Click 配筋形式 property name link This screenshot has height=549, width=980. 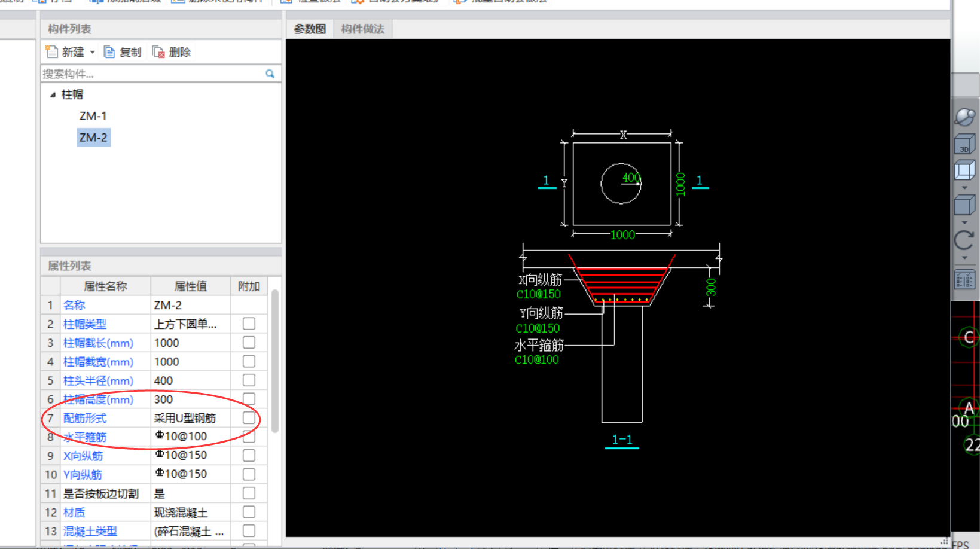85,419
